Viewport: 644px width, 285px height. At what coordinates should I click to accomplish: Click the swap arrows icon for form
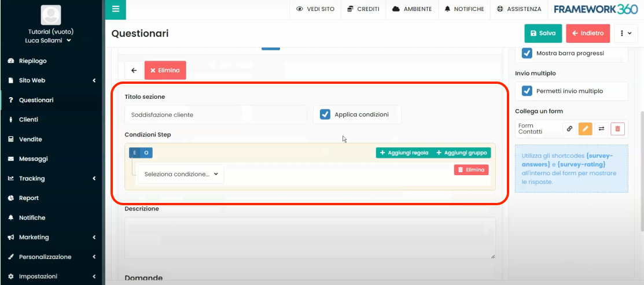click(x=601, y=129)
